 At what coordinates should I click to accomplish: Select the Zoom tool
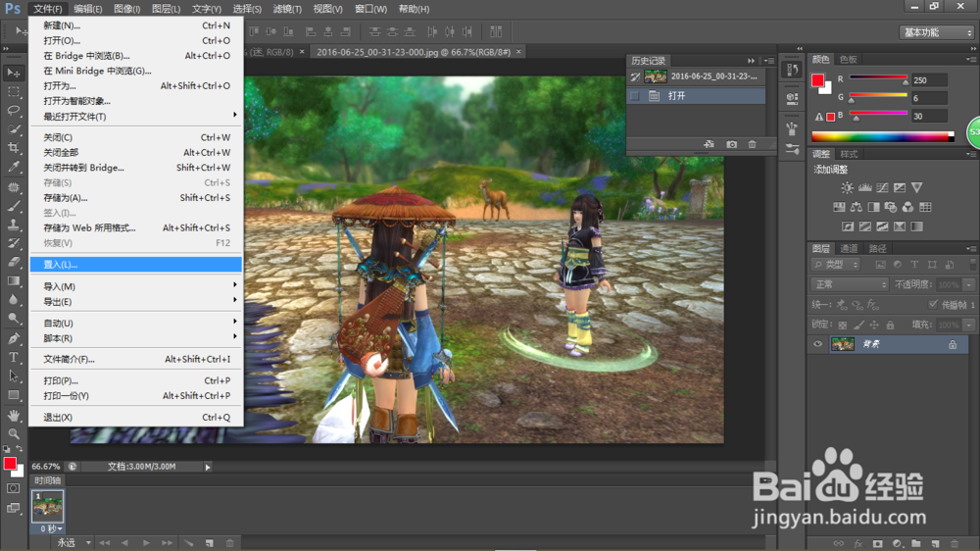tap(13, 433)
